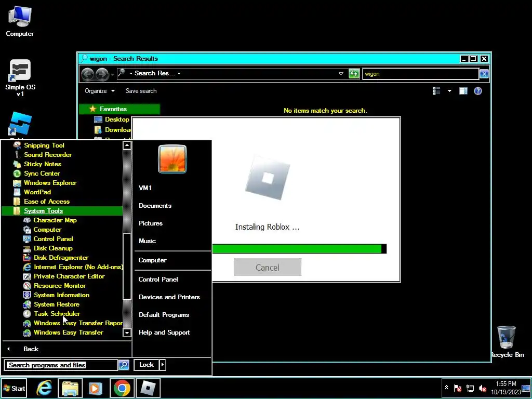The width and height of the screenshot is (532, 399).
Task: Click Save search in the toolbar
Action: (141, 91)
